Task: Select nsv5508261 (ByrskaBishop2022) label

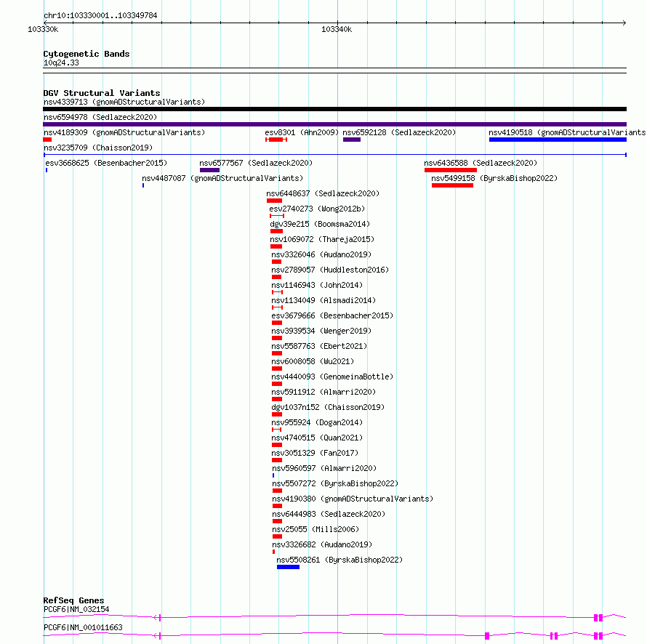Action: pos(339,560)
